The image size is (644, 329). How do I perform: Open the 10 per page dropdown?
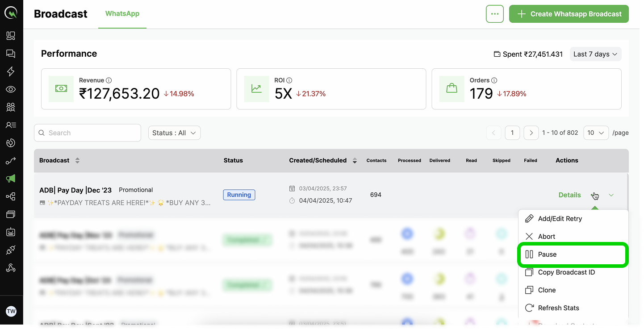click(x=596, y=133)
